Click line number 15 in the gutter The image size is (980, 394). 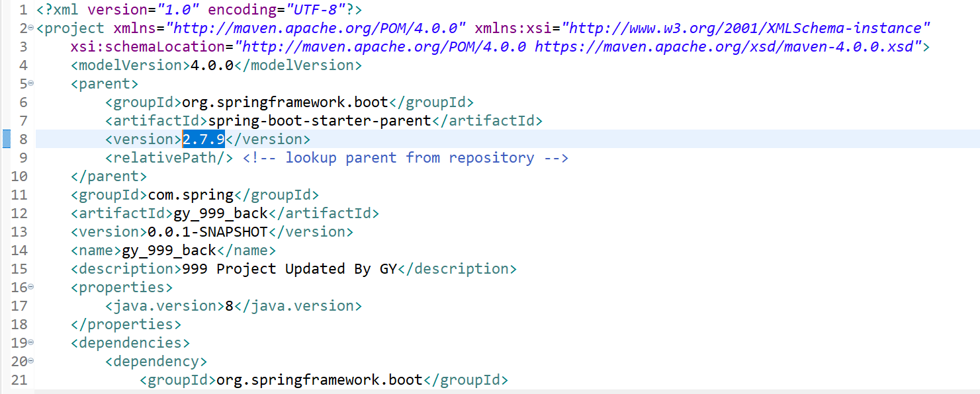[20, 269]
